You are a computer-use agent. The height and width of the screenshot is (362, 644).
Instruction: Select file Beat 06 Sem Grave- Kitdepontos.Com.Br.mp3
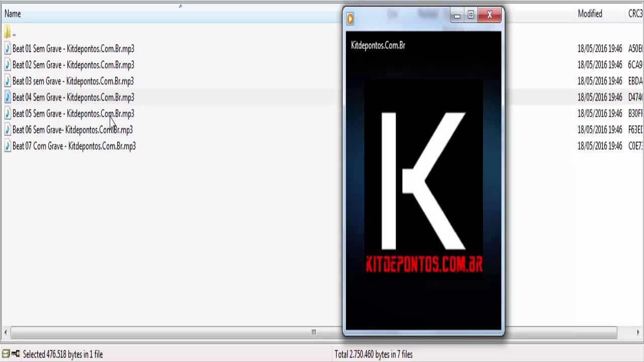click(x=72, y=130)
